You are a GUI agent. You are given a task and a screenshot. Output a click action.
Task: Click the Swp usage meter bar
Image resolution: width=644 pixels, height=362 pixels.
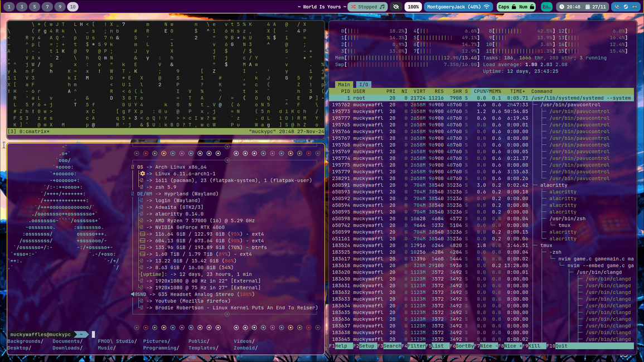[407, 65]
